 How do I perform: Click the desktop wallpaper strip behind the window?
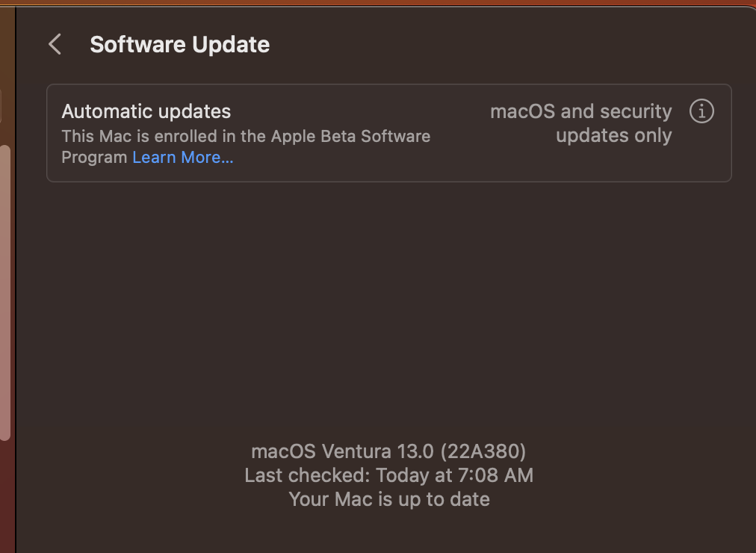click(374, 2)
